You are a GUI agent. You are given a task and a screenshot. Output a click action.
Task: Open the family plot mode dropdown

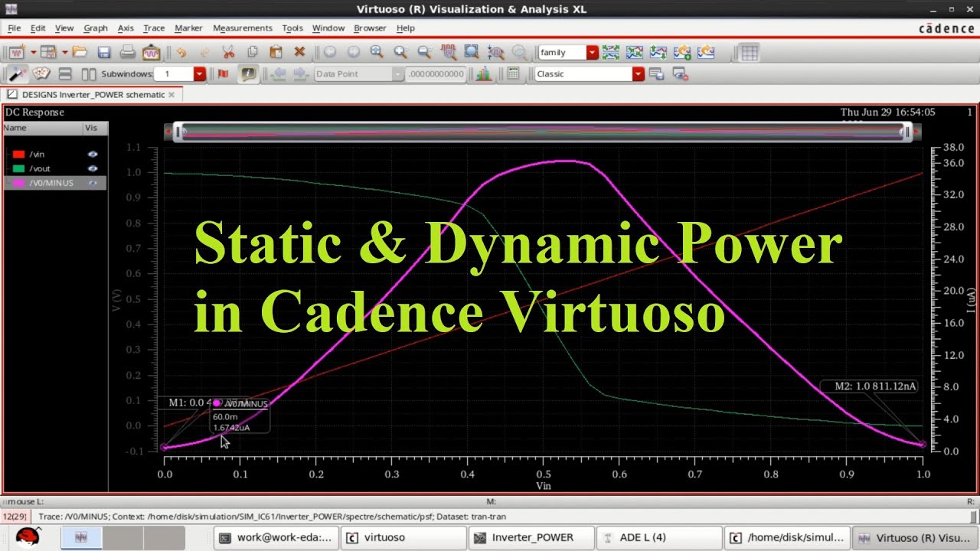pyautogui.click(x=593, y=52)
